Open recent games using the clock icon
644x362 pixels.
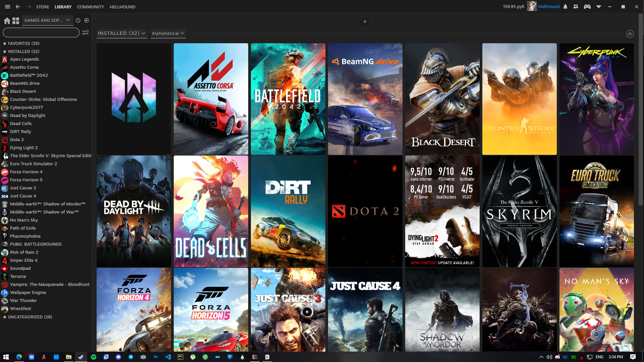click(x=77, y=20)
